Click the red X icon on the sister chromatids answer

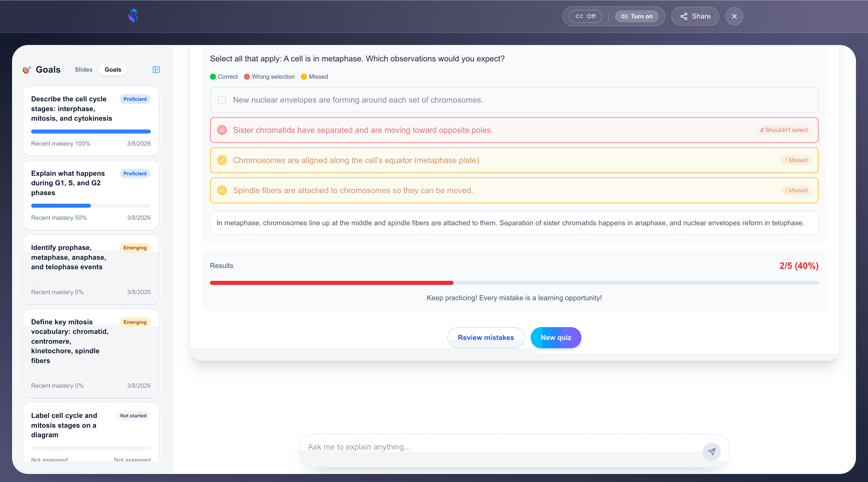(x=222, y=130)
